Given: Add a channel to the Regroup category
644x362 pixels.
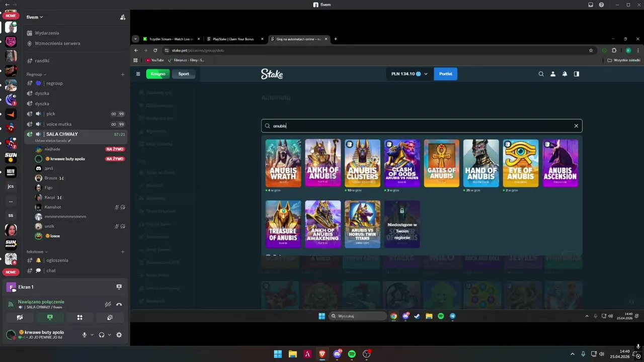Looking at the screenshot, I should [123, 74].
